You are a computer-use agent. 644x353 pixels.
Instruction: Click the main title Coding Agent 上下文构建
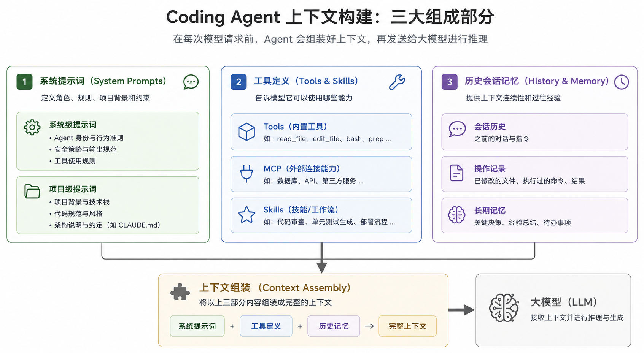[x=330, y=17]
